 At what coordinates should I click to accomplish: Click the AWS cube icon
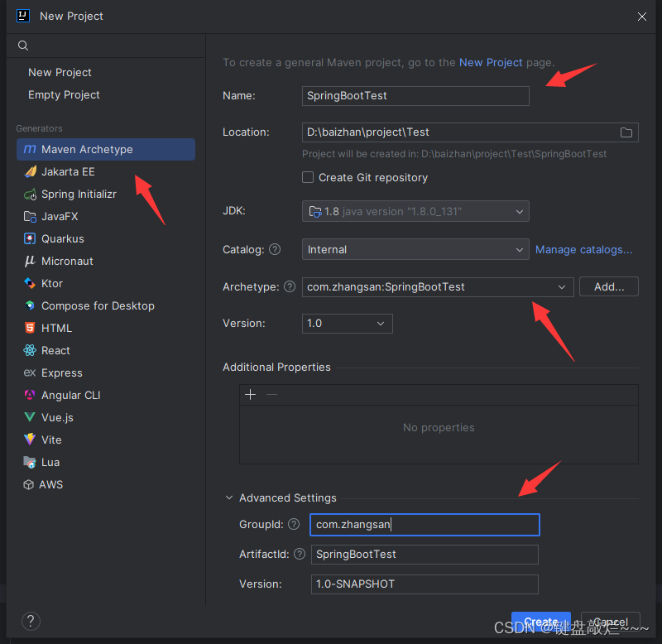tap(29, 484)
